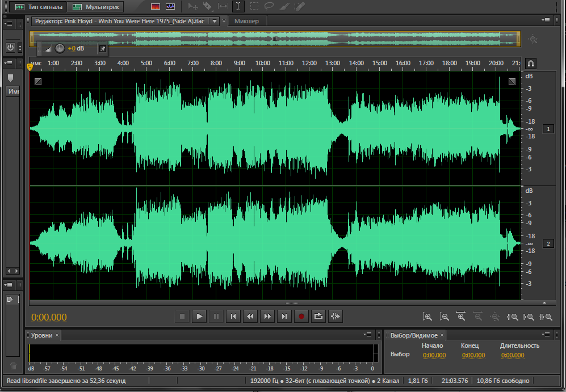Open the editor file dropdown arrow
Image resolution: width=566 pixels, height=392 pixels.
coord(215,22)
